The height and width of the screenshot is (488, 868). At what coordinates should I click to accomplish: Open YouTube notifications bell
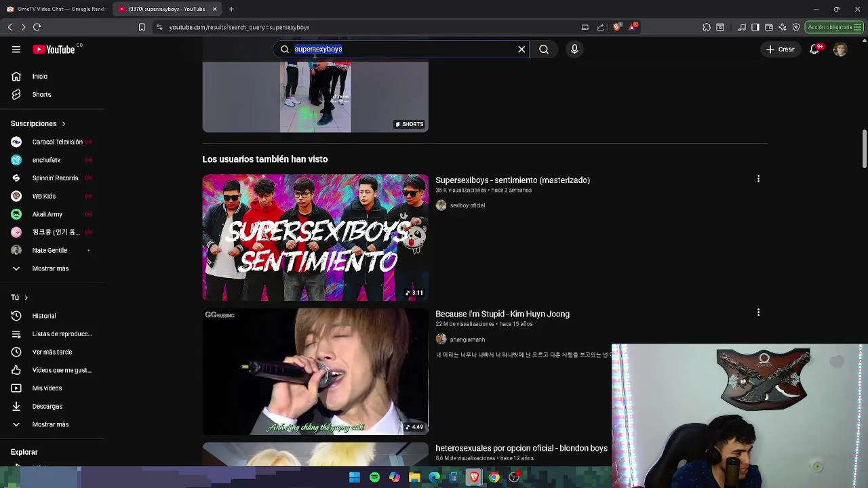click(815, 49)
